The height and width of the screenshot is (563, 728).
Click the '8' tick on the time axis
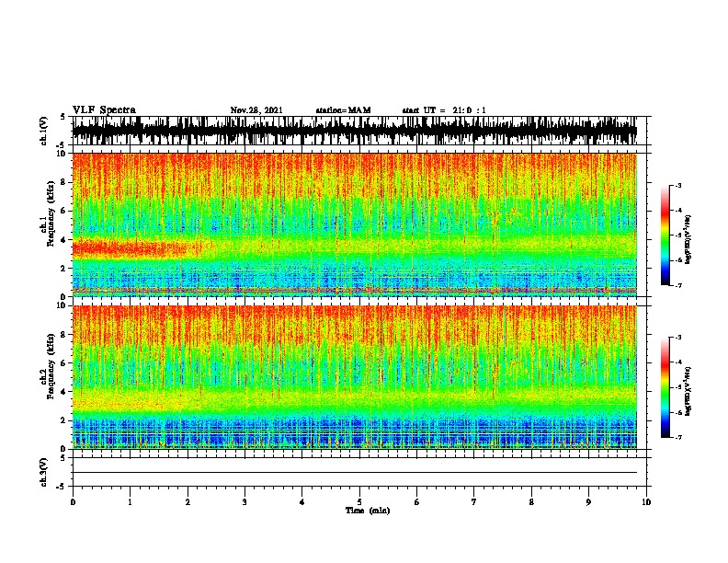(x=531, y=501)
